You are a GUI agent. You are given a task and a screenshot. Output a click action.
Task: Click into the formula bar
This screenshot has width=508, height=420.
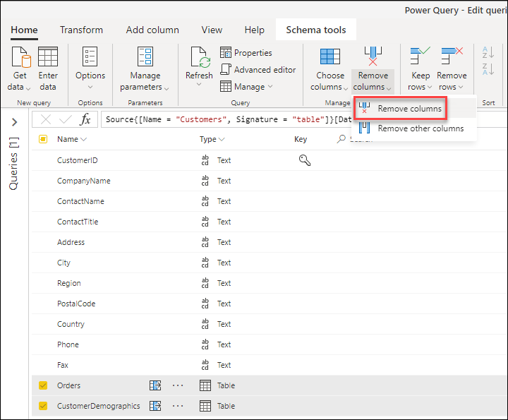point(226,119)
